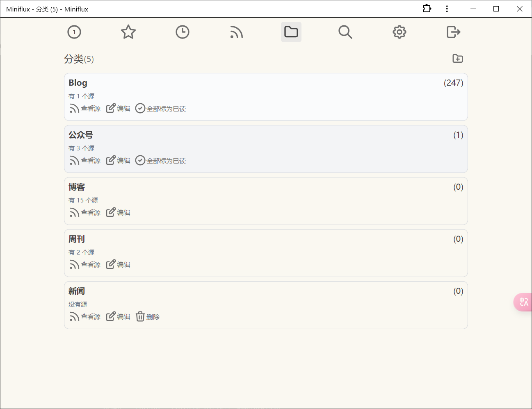532x409 pixels.
Task: Create new category via folder-plus icon
Action: (x=458, y=59)
